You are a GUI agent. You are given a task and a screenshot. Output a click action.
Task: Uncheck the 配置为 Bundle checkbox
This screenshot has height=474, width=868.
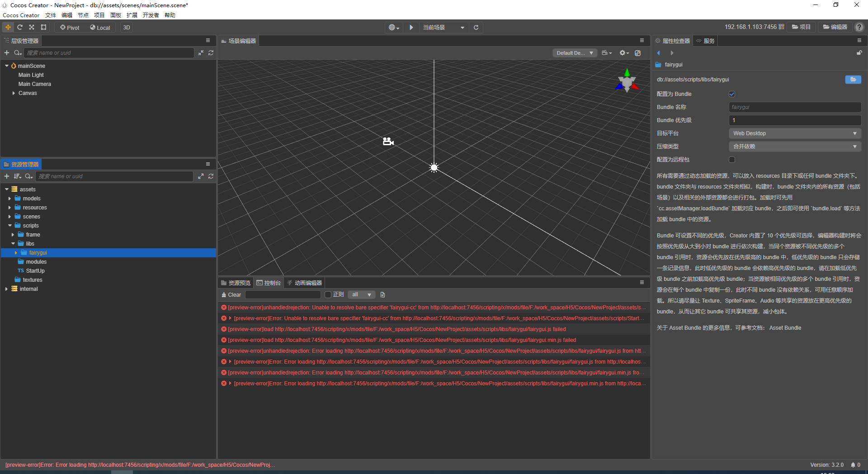[x=732, y=94]
